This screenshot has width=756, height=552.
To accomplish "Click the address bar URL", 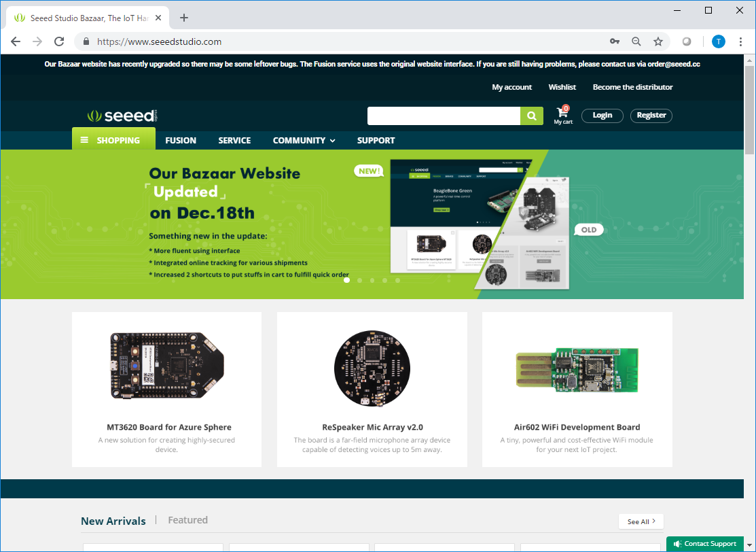I will coord(160,41).
